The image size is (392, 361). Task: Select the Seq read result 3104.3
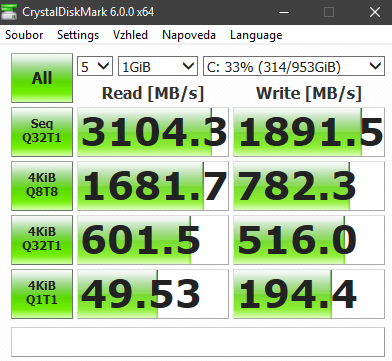tap(153, 132)
